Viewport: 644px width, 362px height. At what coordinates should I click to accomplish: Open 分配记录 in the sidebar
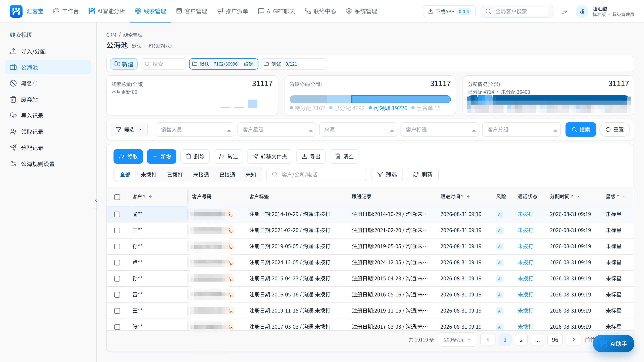[48, 148]
